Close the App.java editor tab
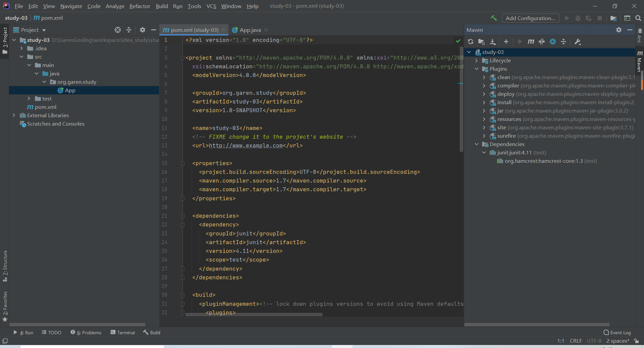The height and width of the screenshot is (348, 644). coord(266,30)
